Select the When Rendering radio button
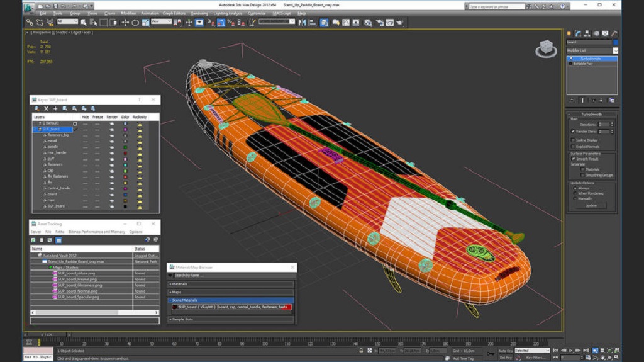Screen dimensions: 644x362 point(575,193)
